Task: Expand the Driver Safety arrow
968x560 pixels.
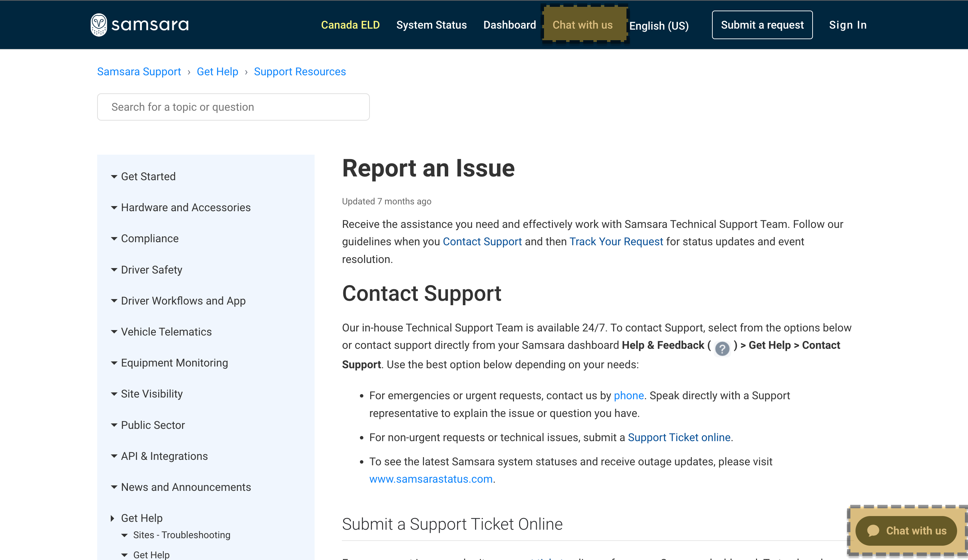Action: [114, 270]
